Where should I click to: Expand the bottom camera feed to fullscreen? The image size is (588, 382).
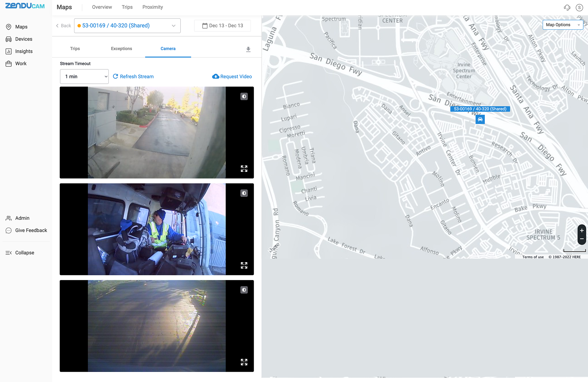244,362
